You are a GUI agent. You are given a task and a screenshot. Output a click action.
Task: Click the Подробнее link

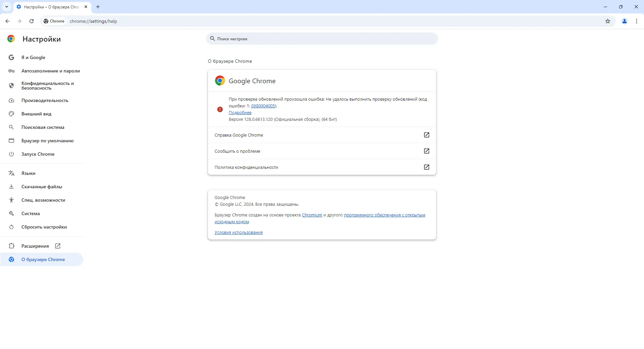click(x=240, y=113)
